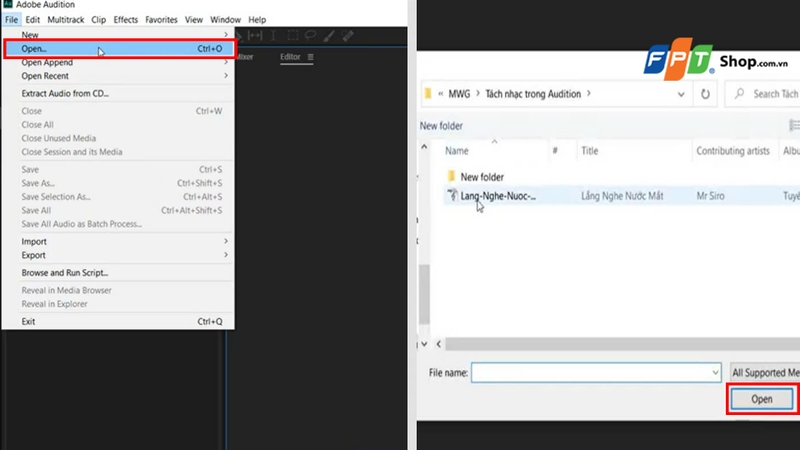The height and width of the screenshot is (450, 800).
Task: Click New folder in the dialog toolbar
Action: (x=441, y=126)
